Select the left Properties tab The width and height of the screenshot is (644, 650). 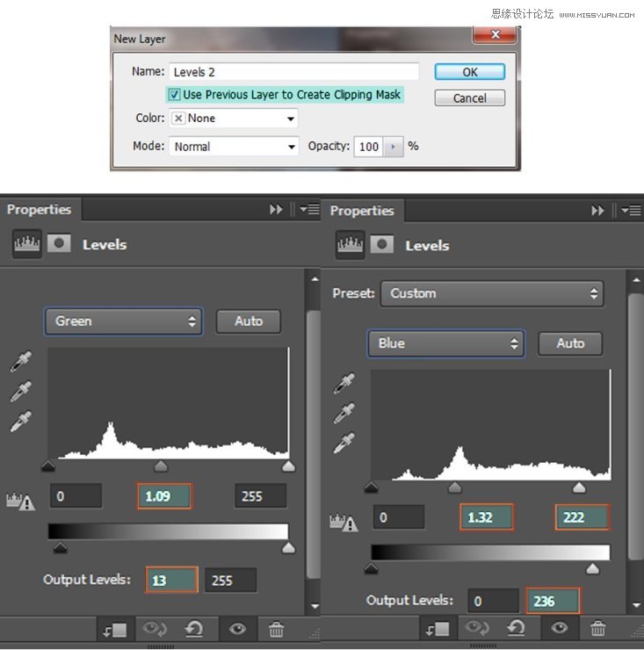coord(39,209)
